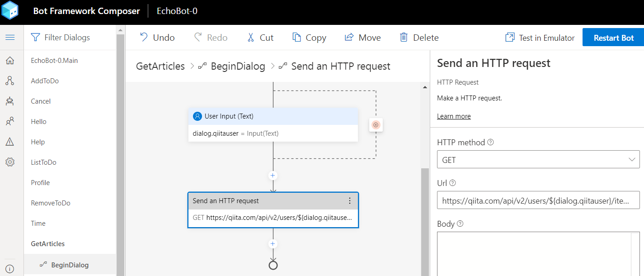Add an action below User Input node
Image resolution: width=644 pixels, height=276 pixels.
pos(273,176)
